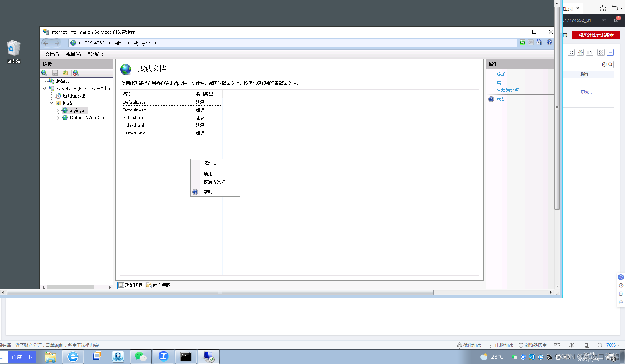
Task: Click 添加... link in 操作 pane
Action: (503, 74)
